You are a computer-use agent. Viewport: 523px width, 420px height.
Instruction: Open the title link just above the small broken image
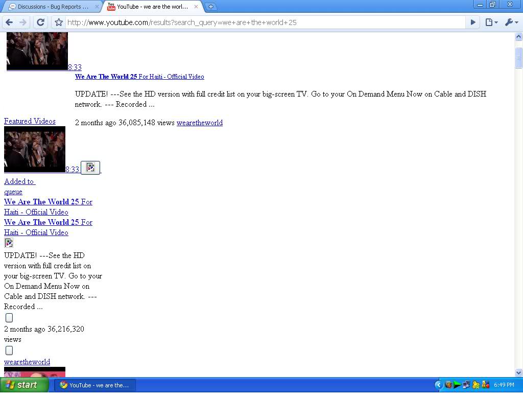point(48,227)
